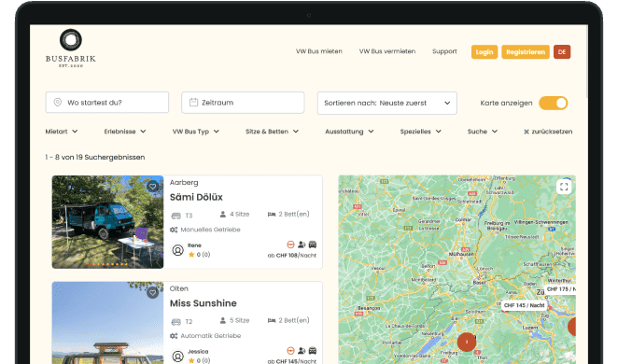This screenshot has width=618, height=364.
Task: Click the location pin icon in search field
Action: [58, 103]
